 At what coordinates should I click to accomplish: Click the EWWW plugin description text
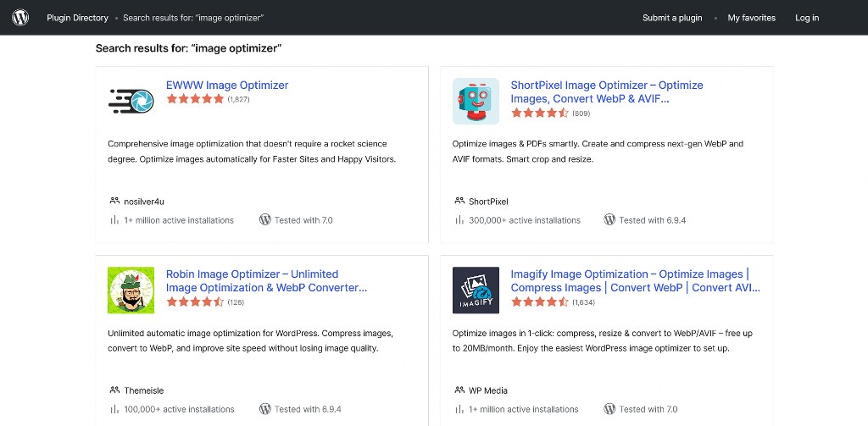point(252,152)
